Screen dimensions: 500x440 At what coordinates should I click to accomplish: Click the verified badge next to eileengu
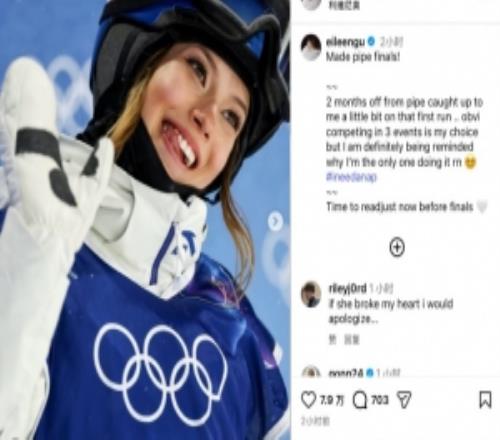[x=371, y=42]
